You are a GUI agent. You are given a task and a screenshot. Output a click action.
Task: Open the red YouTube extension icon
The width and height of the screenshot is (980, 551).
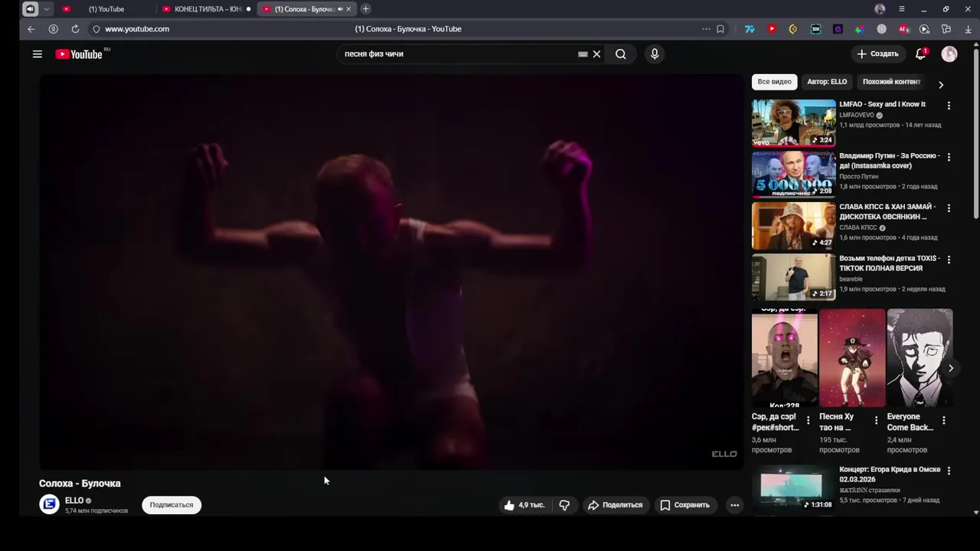(x=772, y=29)
